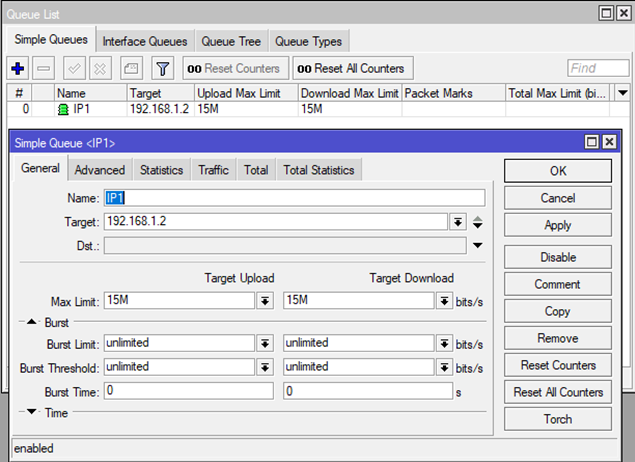The height and width of the screenshot is (462, 635).
Task: Open the Advanced tab in Simple Queue
Action: [99, 170]
